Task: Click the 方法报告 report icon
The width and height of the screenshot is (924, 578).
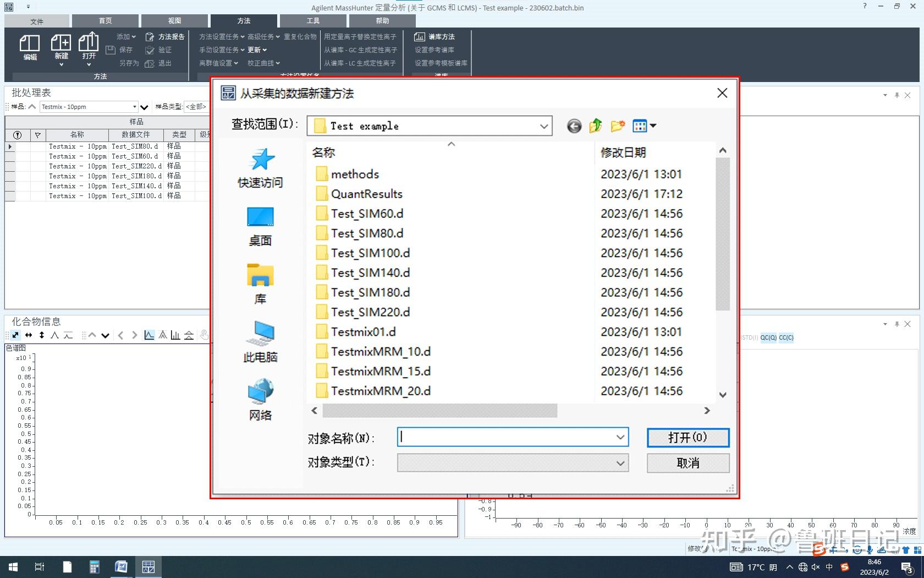Action: [x=150, y=37]
